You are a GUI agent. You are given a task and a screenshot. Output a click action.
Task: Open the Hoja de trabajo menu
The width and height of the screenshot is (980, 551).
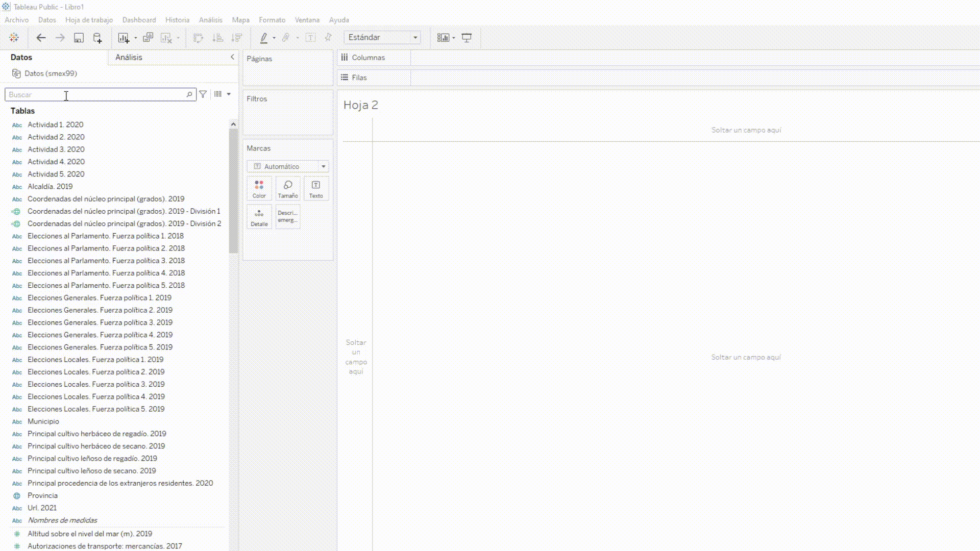click(89, 20)
